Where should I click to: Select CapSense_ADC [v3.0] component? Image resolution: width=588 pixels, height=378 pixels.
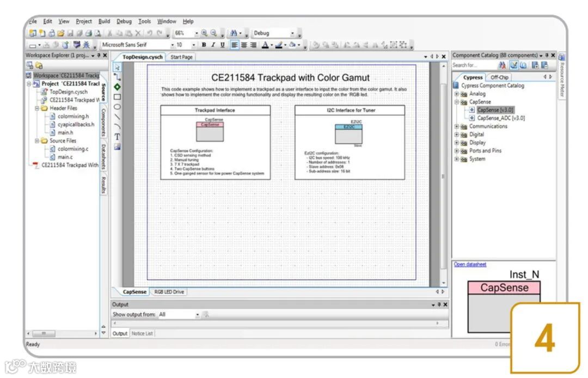tap(501, 118)
